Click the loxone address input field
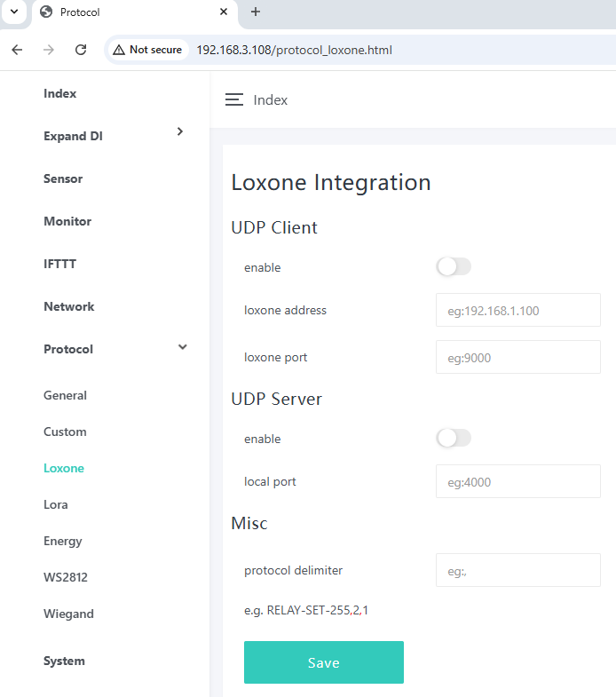Image resolution: width=616 pixels, height=697 pixels. coord(517,310)
